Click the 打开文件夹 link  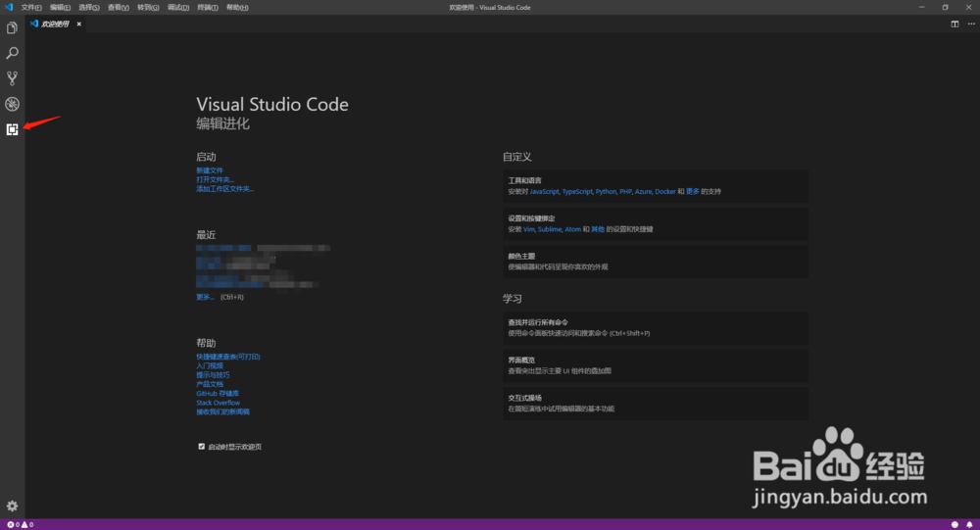pyautogui.click(x=215, y=179)
